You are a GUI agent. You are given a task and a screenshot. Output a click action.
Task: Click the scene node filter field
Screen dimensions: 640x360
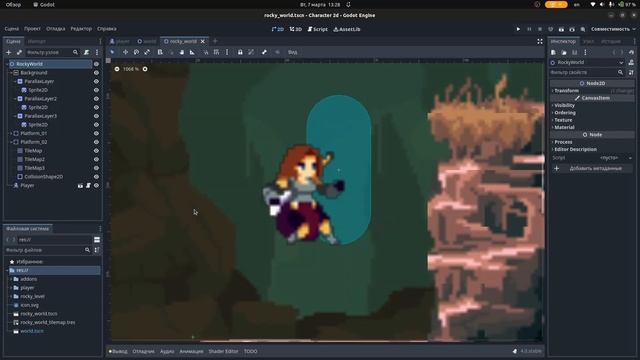coord(52,52)
